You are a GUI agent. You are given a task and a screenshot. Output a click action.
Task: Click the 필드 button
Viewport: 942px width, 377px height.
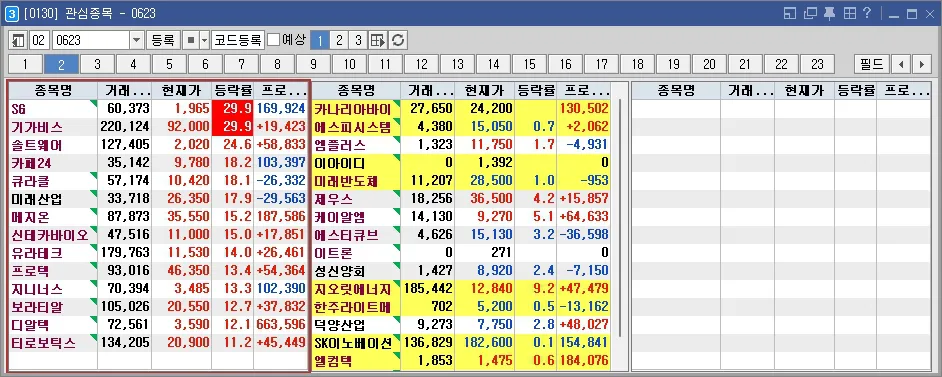tap(872, 64)
